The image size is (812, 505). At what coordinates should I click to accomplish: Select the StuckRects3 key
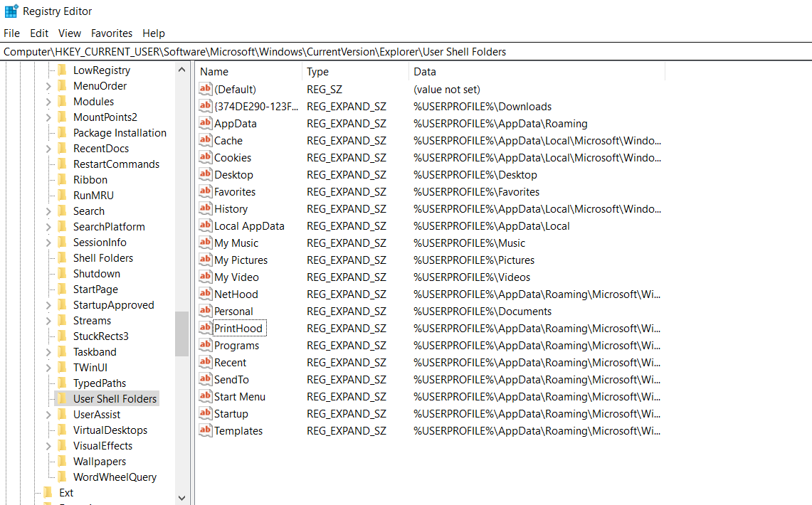100,336
